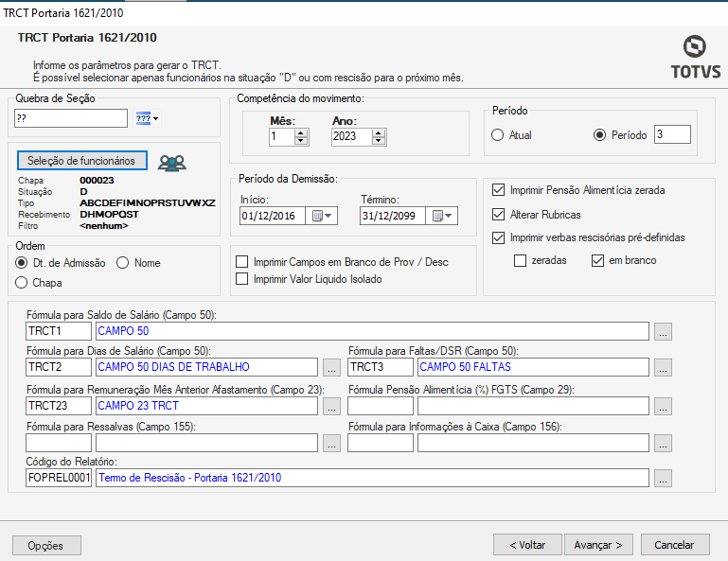Expand the Término date calendar dropdown
The image size is (728, 561).
[443, 216]
